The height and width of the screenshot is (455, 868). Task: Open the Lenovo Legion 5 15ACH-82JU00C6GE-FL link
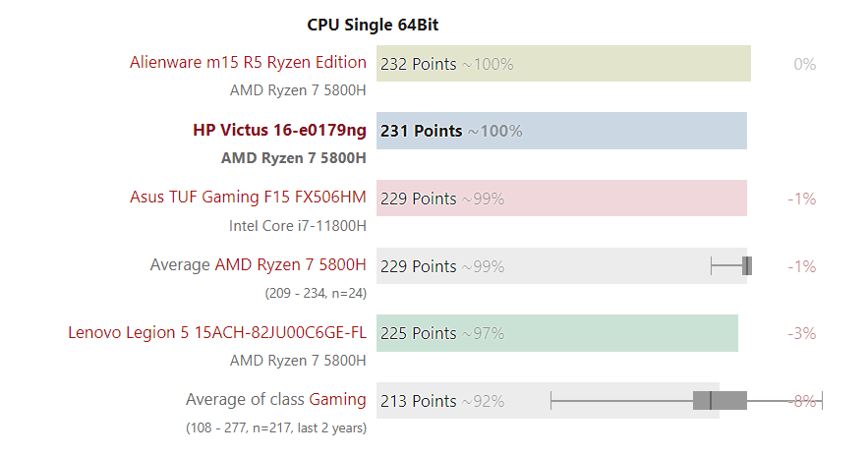click(217, 332)
